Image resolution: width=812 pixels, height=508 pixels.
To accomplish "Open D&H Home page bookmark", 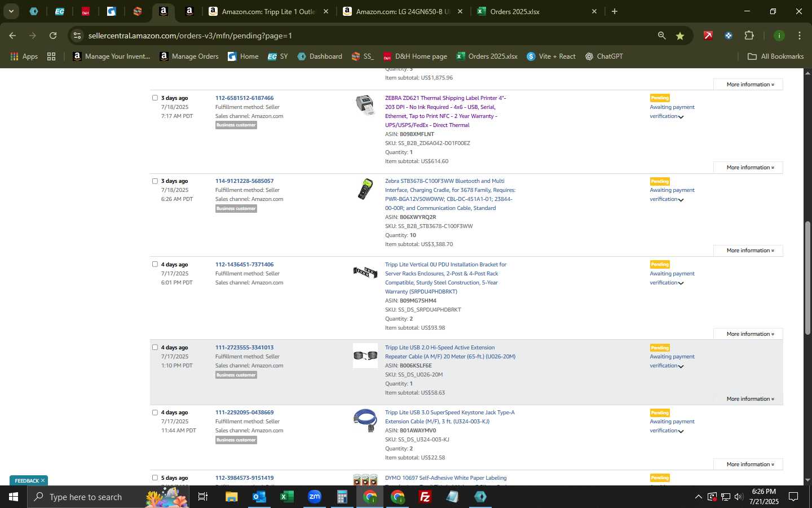I will (415, 56).
